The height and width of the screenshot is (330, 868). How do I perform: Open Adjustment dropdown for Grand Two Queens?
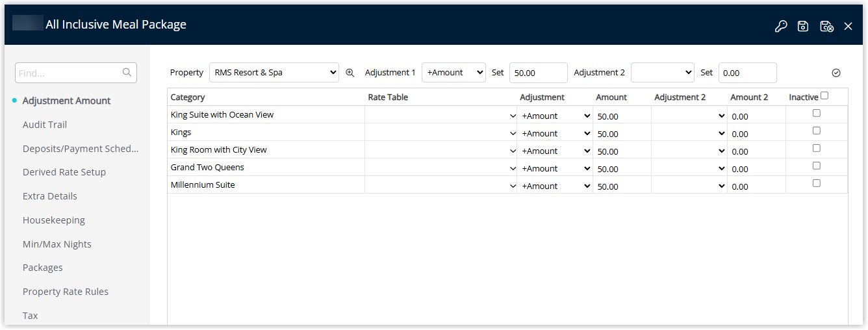(555, 168)
